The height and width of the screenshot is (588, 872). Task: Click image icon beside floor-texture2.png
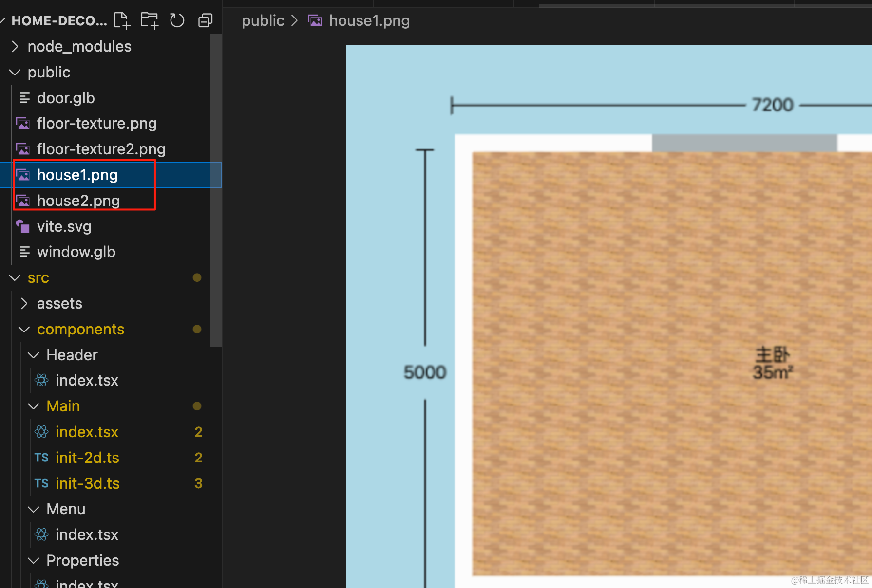[x=23, y=149]
